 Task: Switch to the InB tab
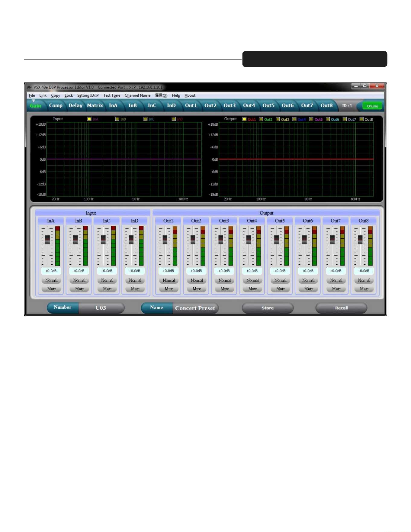133,106
